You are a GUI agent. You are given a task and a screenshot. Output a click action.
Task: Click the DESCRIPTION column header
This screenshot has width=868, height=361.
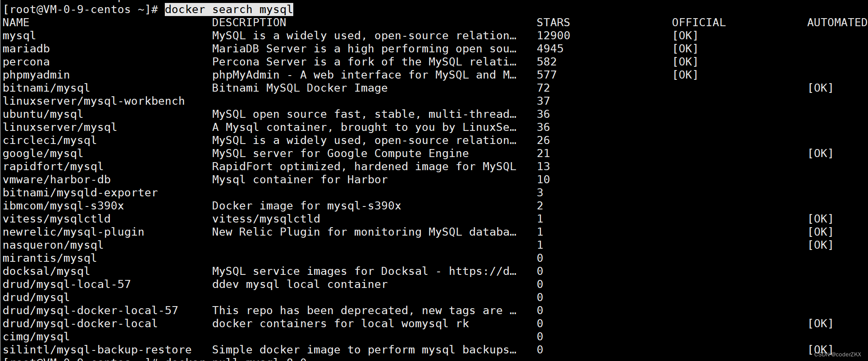click(249, 22)
